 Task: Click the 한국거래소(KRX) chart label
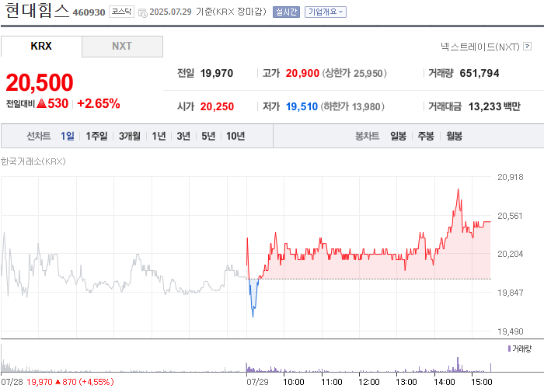(x=33, y=161)
